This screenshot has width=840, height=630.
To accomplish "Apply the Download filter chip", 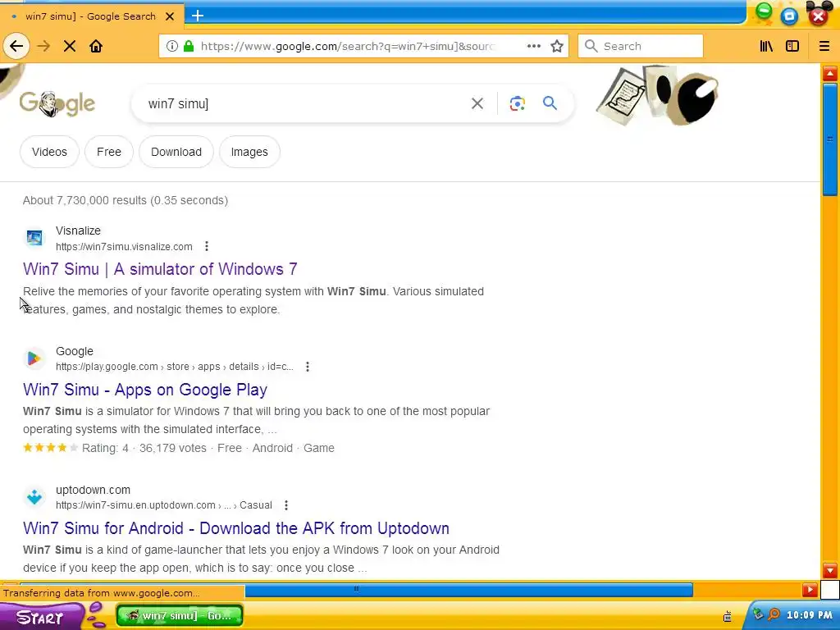I will pyautogui.click(x=176, y=152).
